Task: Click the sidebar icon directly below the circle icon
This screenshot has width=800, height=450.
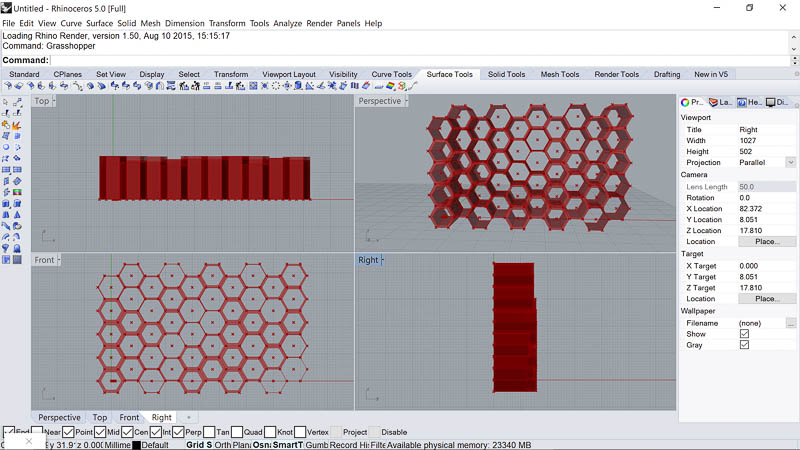Action: [x=6, y=158]
